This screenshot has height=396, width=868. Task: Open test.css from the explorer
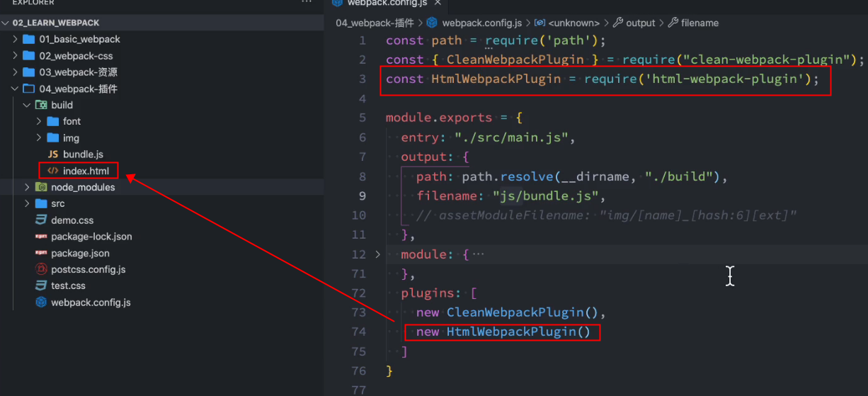pyautogui.click(x=68, y=285)
